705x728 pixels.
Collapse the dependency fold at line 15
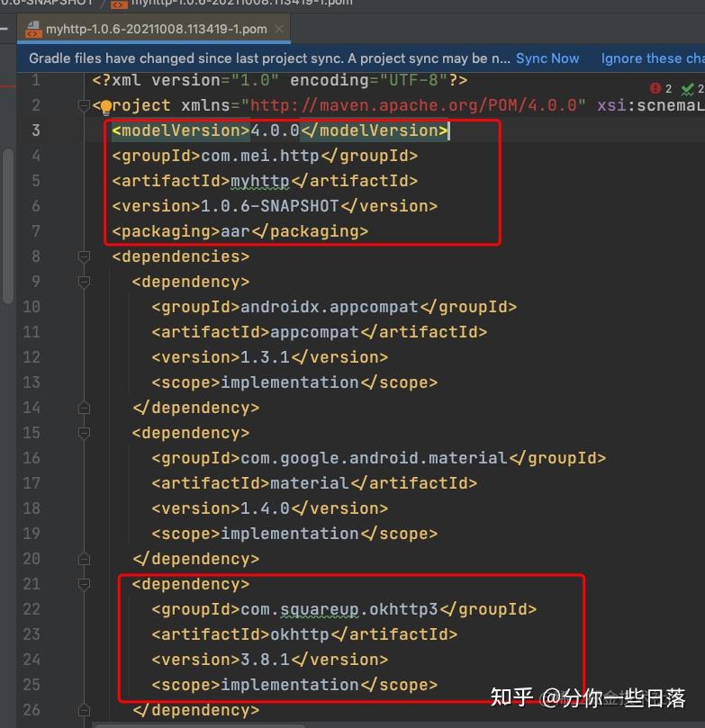[84, 433]
